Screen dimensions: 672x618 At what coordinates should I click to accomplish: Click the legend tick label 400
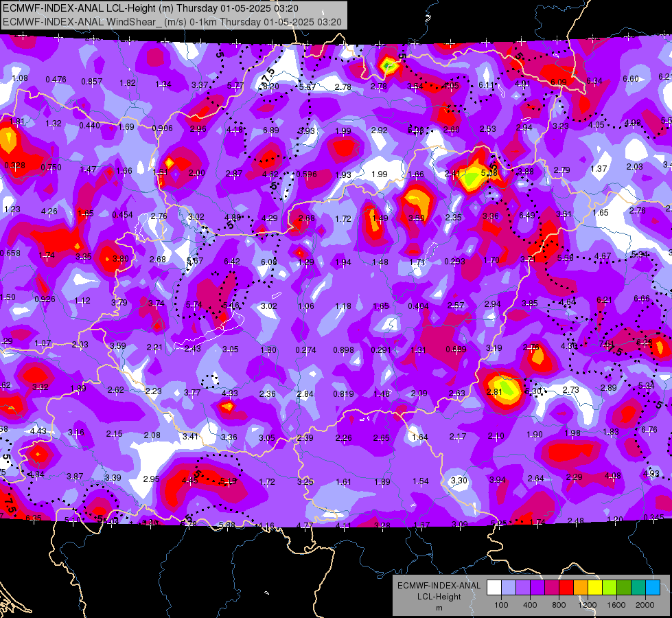point(530,605)
